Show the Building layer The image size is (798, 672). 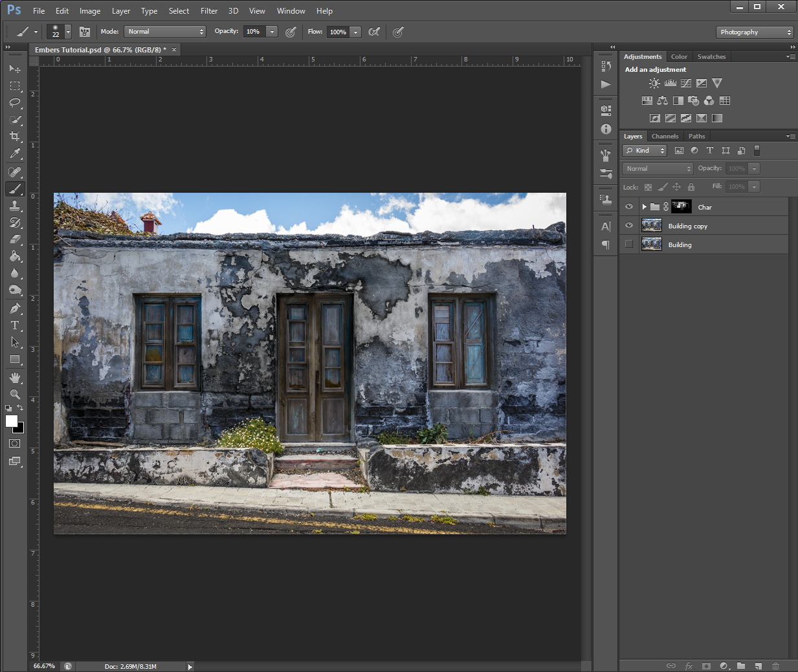coord(629,244)
